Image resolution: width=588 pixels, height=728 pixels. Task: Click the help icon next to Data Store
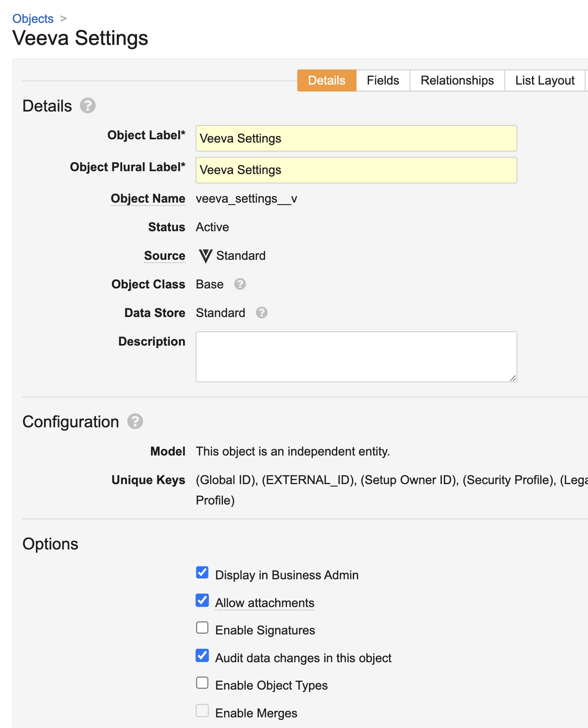coord(262,313)
